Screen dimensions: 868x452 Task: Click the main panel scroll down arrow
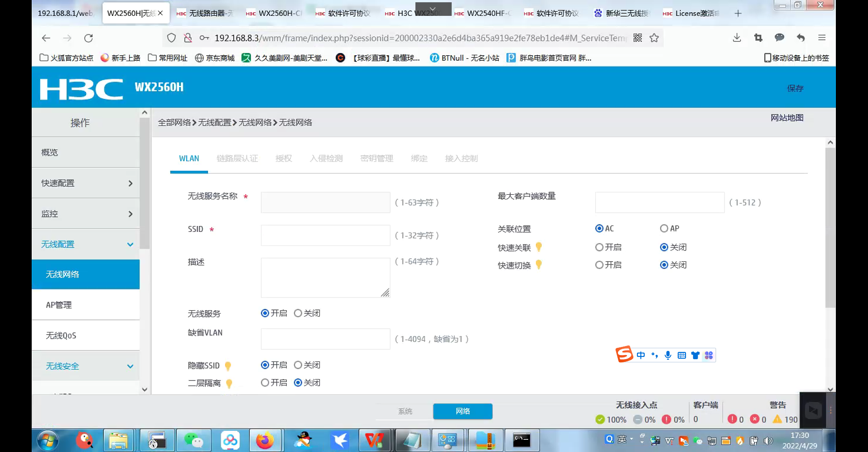click(830, 389)
